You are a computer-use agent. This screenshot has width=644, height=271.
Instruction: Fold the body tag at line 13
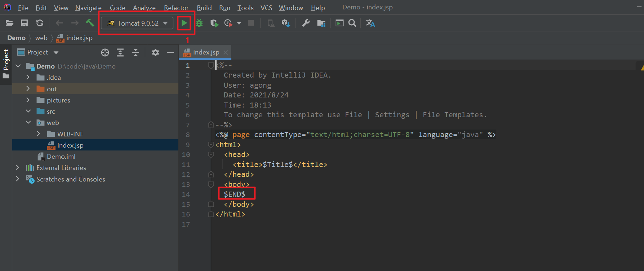(x=211, y=184)
